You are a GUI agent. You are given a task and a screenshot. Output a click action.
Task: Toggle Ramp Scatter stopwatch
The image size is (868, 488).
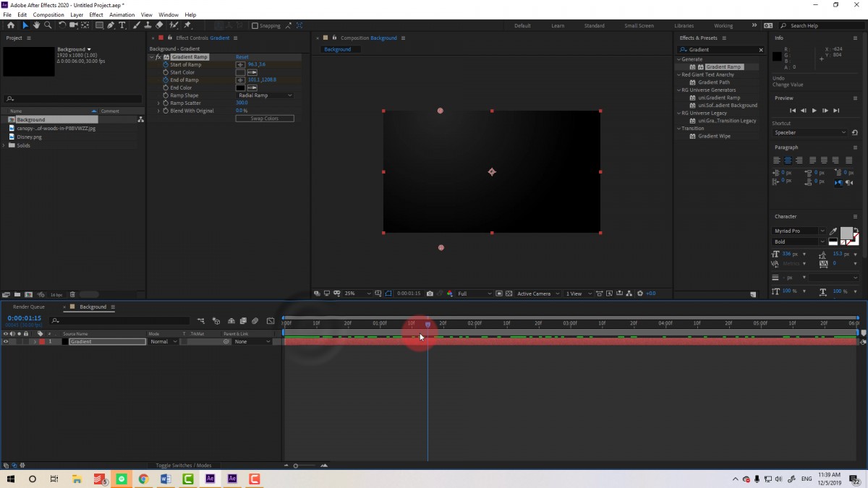point(166,103)
